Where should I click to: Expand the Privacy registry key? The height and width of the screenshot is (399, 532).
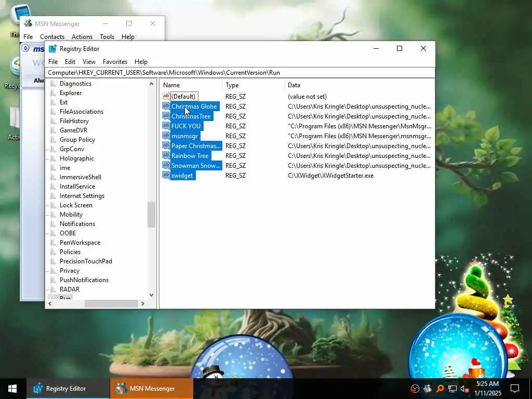pos(48,270)
